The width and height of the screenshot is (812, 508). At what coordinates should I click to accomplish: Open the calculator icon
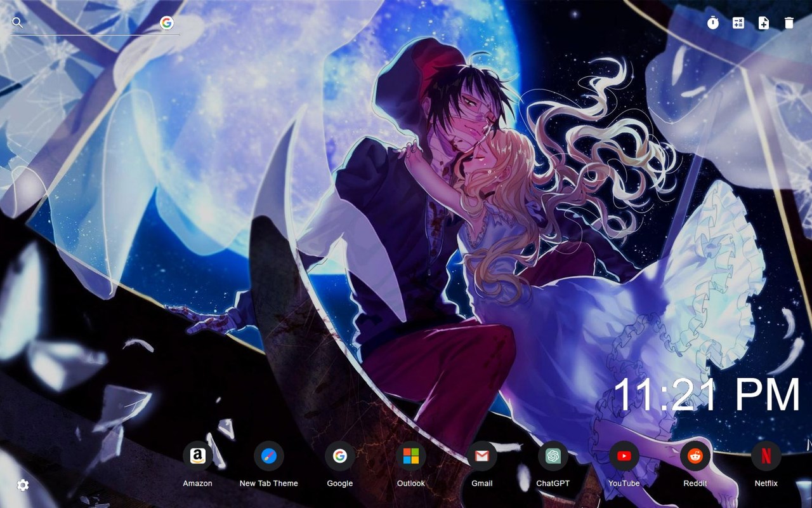[738, 23]
